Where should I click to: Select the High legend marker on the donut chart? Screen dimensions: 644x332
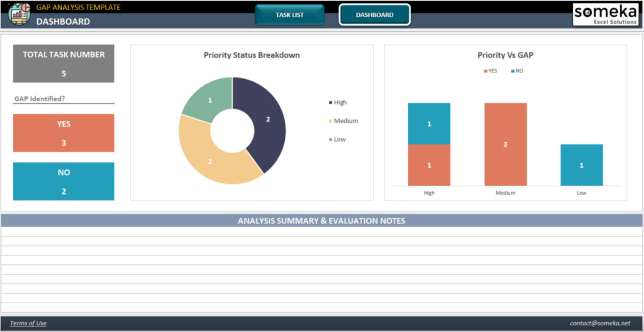[330, 102]
